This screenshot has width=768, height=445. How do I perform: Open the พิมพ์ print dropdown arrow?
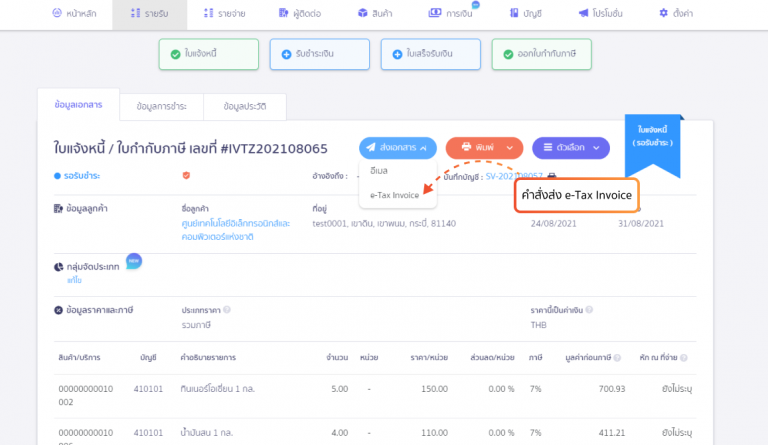tap(508, 148)
